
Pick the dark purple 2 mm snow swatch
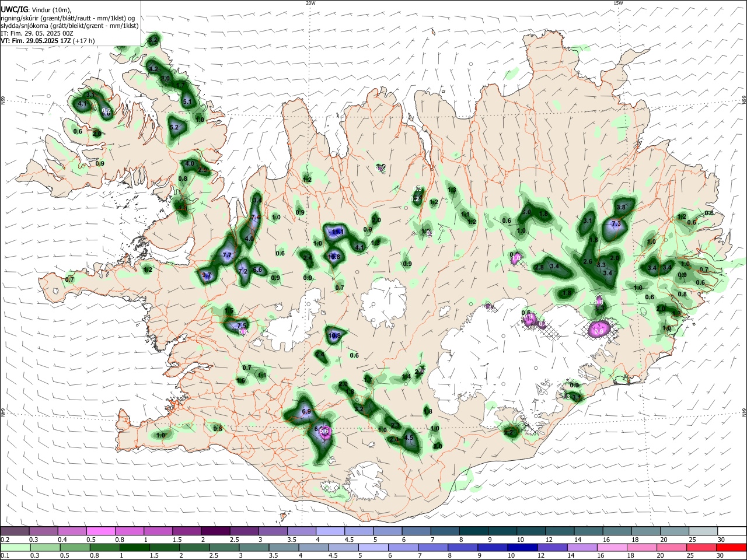pyautogui.click(x=215, y=531)
